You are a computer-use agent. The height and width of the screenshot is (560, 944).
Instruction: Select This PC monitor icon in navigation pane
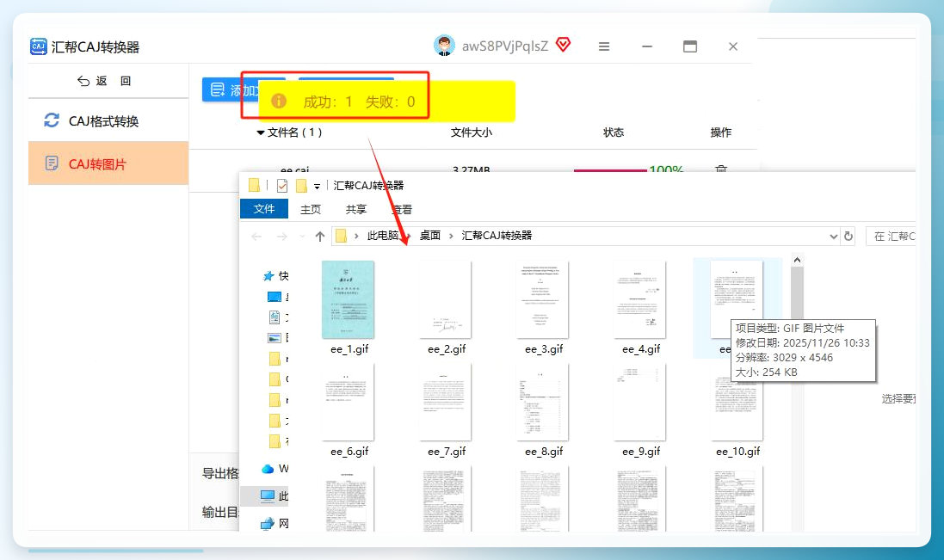tap(268, 495)
